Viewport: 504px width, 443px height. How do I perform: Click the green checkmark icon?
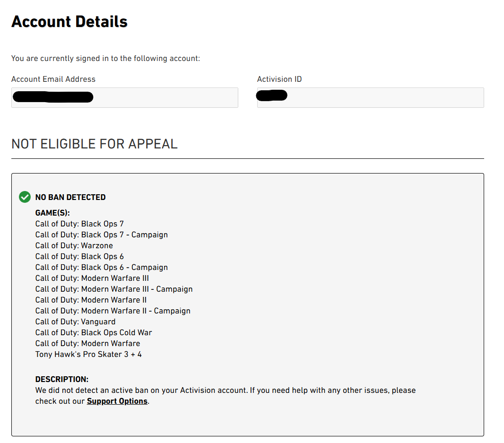point(25,197)
